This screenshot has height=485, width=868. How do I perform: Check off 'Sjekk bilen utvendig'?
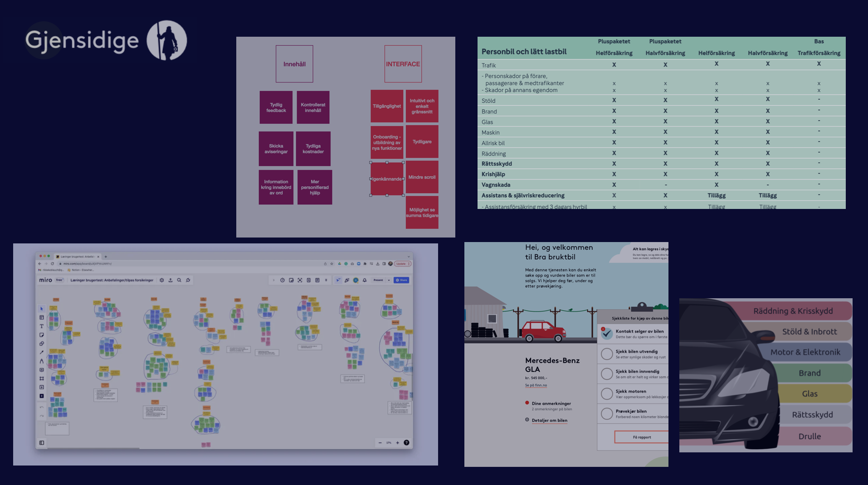tap(607, 354)
